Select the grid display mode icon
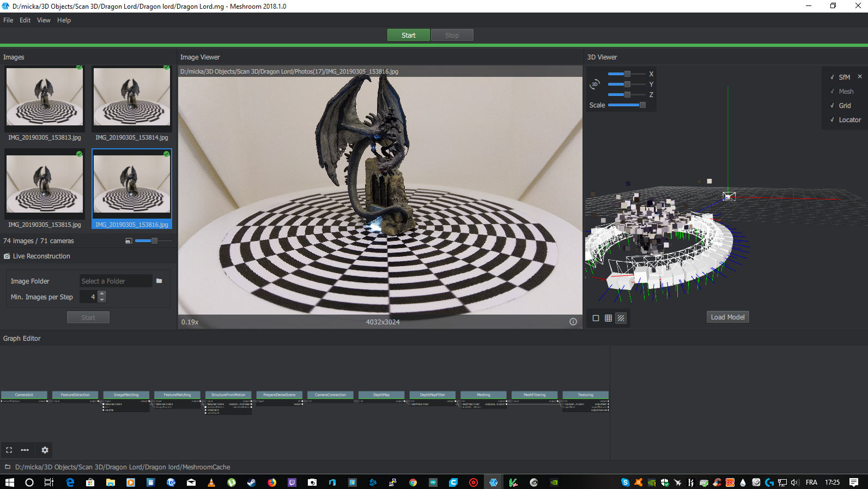Screen dimensions: 868x489 [608, 318]
